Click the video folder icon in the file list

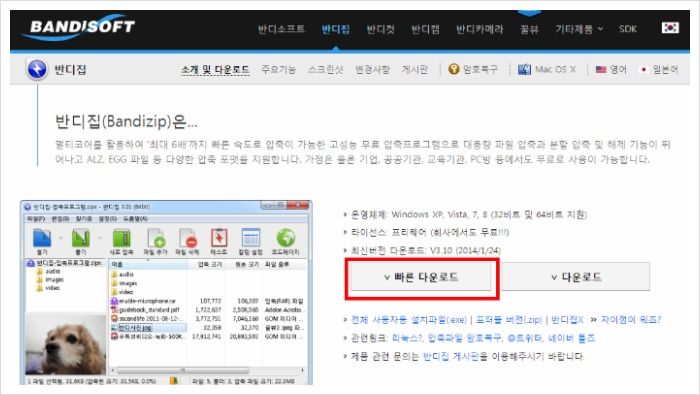tap(114, 291)
